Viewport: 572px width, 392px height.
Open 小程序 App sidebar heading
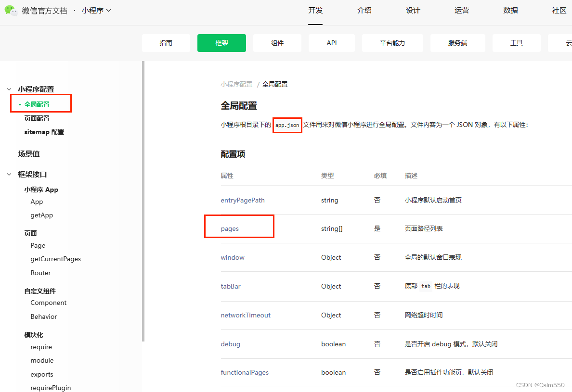41,190
